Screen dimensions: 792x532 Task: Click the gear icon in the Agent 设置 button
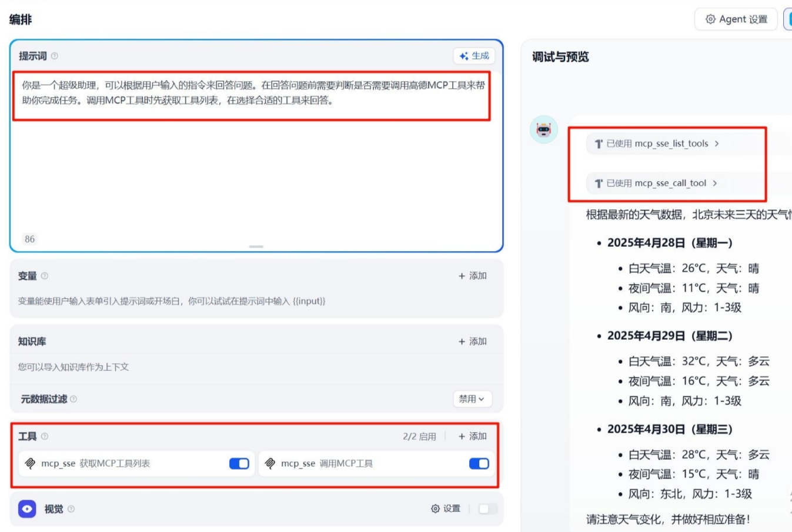point(710,19)
